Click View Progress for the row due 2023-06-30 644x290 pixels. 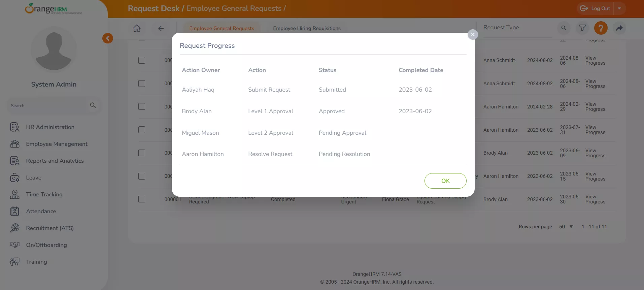tap(595, 199)
